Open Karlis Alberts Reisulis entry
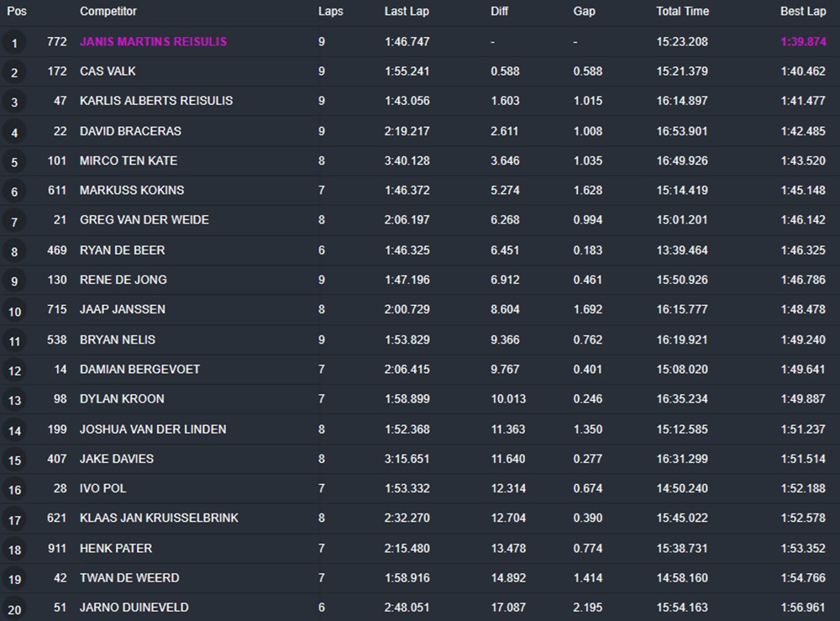The height and width of the screenshot is (621, 840). coord(156,101)
